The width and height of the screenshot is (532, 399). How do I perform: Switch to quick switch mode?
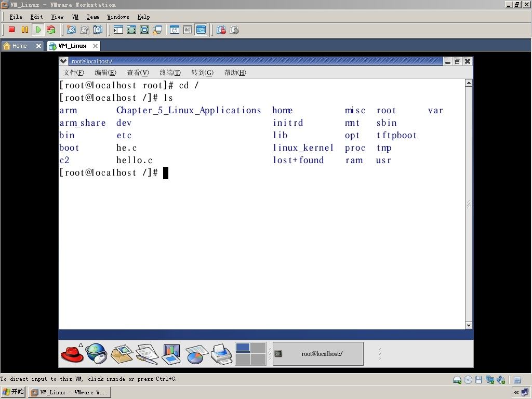[131, 30]
